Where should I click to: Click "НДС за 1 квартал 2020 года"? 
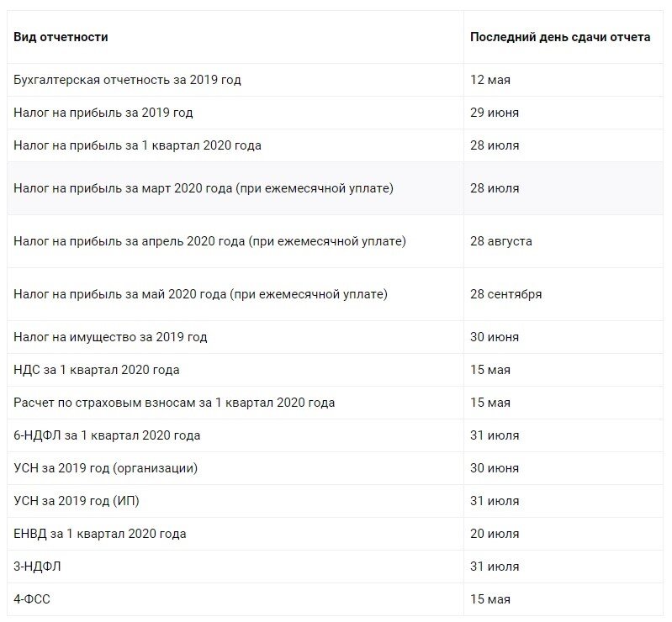[x=97, y=370]
